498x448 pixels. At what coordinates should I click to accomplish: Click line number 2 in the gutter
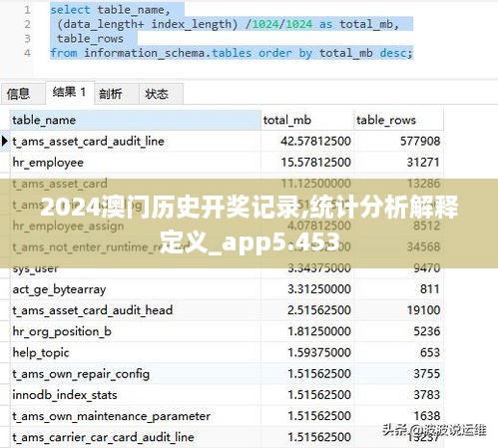coord(27,24)
